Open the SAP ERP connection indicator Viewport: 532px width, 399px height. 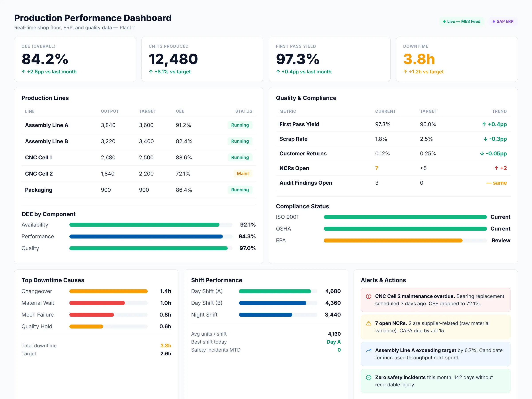pyautogui.click(x=503, y=21)
